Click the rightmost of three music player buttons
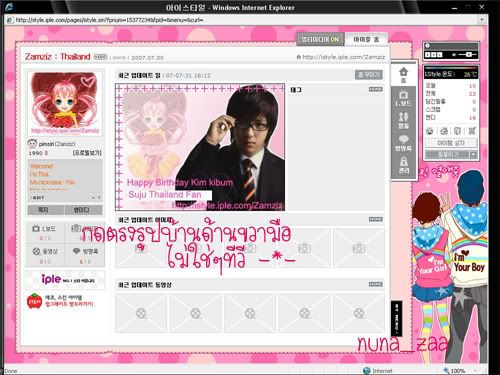The width and height of the screenshot is (500, 375). [439, 54]
